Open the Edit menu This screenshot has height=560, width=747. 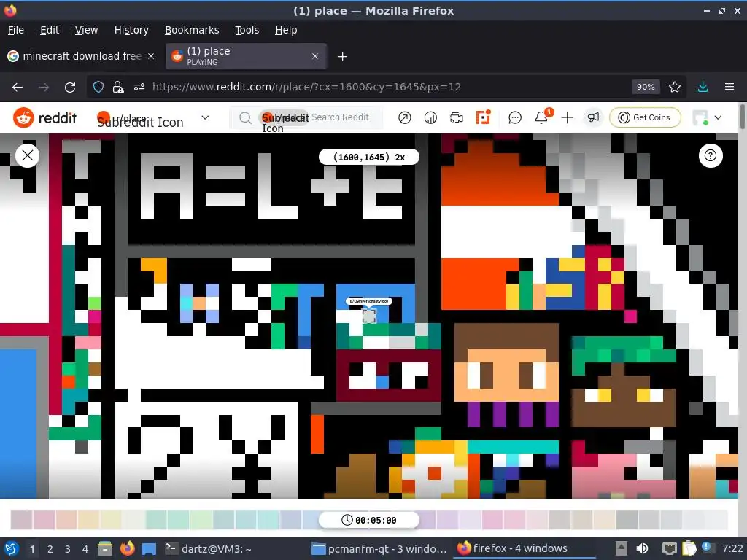point(50,30)
